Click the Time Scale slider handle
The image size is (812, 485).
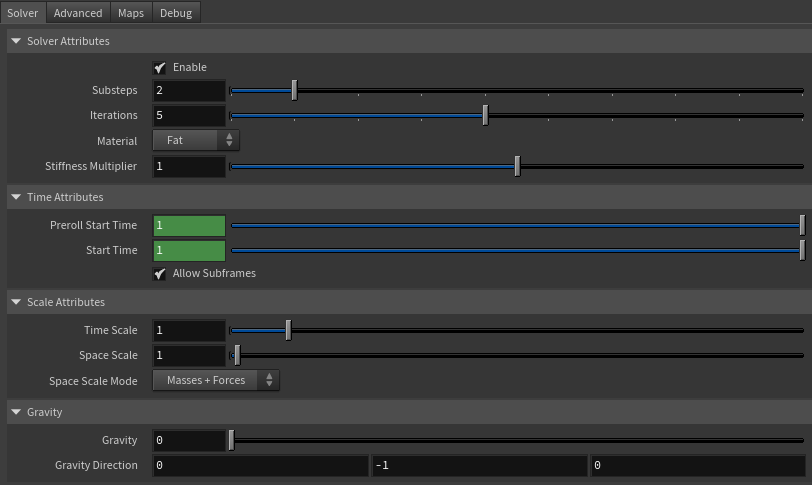point(288,330)
